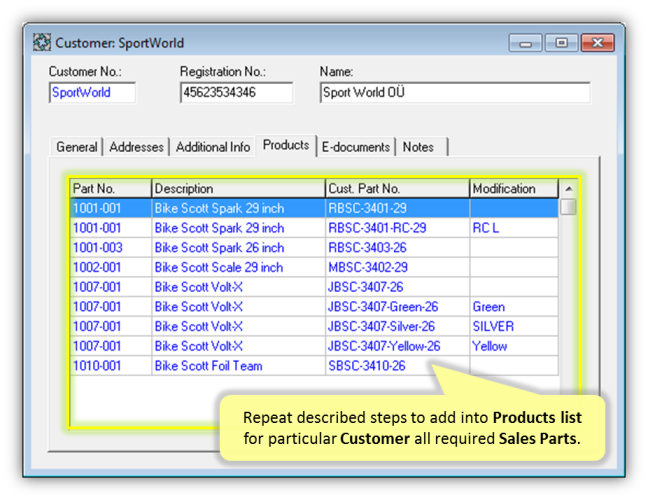
Task: Click the Name input field
Action: coord(455,93)
